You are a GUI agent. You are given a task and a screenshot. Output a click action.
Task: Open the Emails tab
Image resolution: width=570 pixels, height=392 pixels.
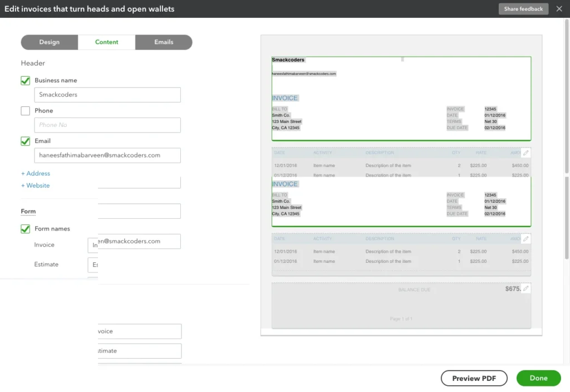point(164,42)
